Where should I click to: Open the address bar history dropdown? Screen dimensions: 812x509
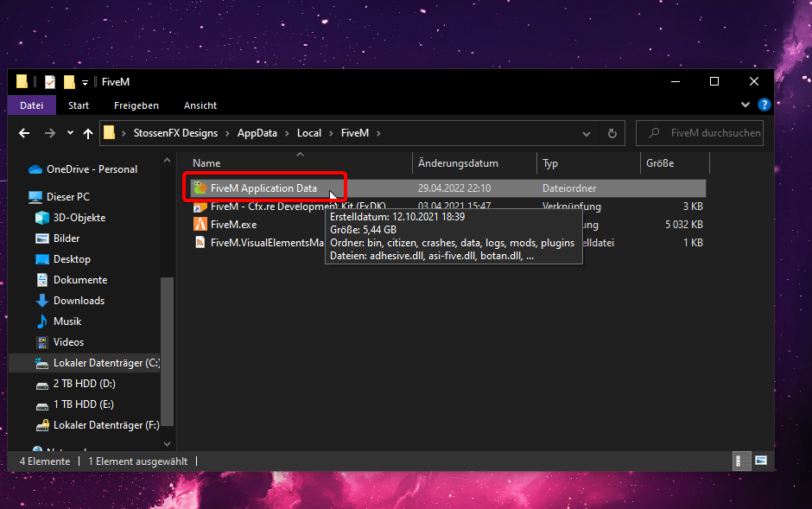pos(587,133)
